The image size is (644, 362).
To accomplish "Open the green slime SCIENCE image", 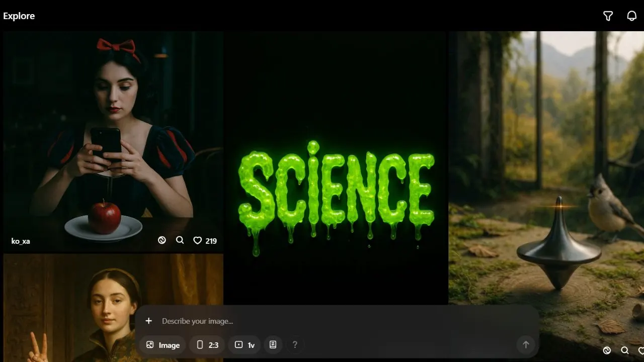I will [x=336, y=168].
